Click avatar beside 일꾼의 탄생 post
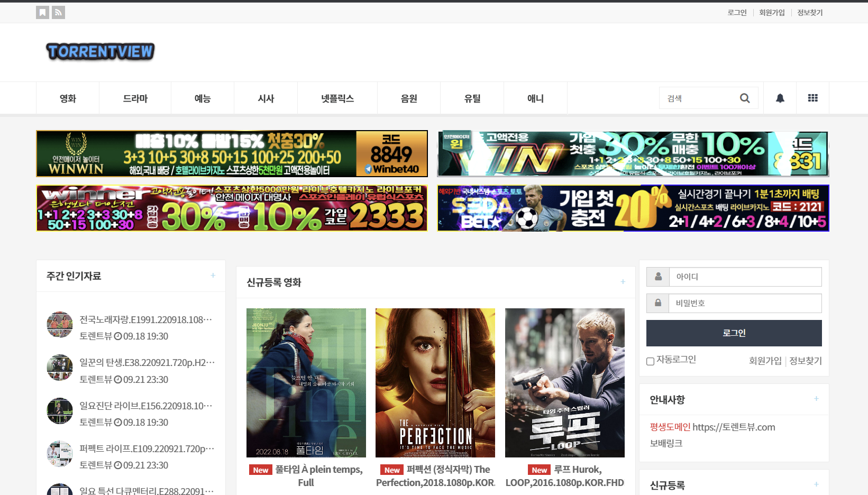The image size is (868, 495). tap(60, 368)
